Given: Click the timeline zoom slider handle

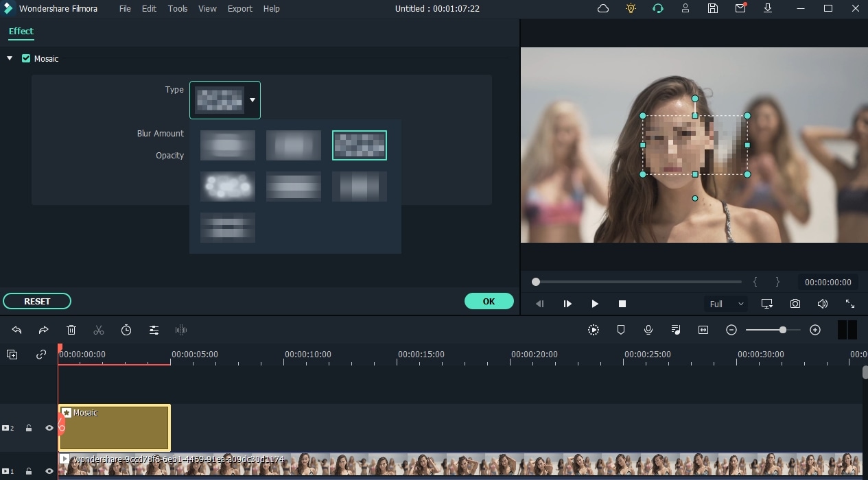Looking at the screenshot, I should tap(783, 330).
